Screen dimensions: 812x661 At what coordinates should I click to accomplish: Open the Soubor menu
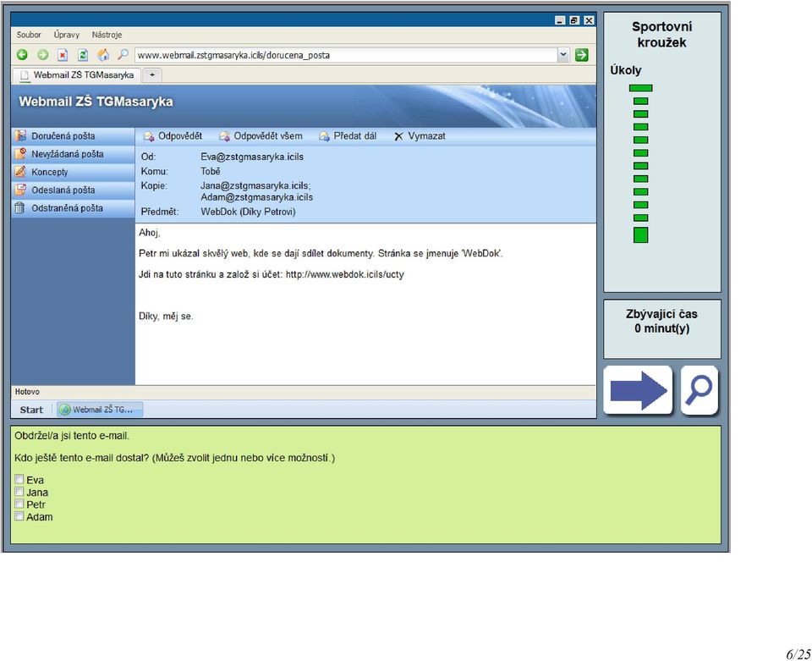click(29, 35)
